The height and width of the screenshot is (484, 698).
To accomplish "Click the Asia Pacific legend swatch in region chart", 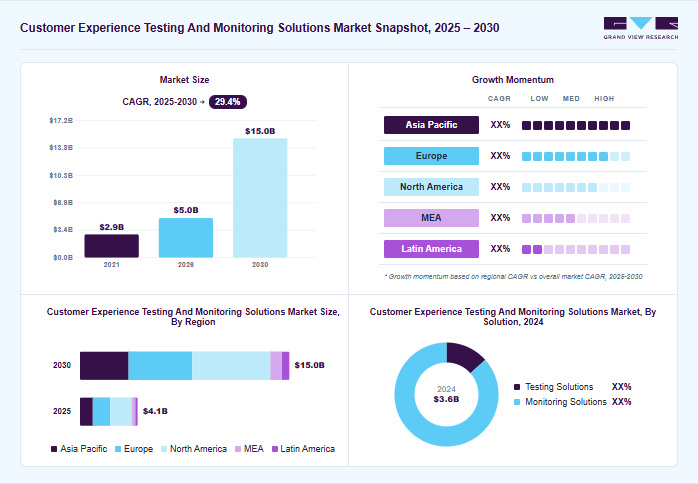I will click(54, 449).
